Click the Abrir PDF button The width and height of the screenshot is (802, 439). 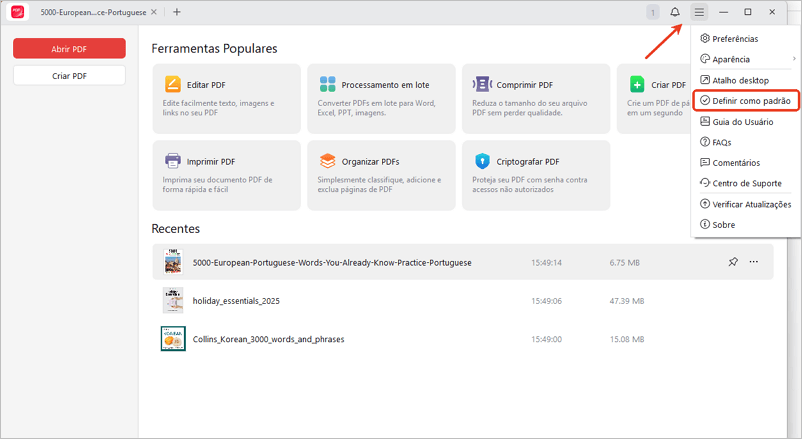(x=69, y=48)
